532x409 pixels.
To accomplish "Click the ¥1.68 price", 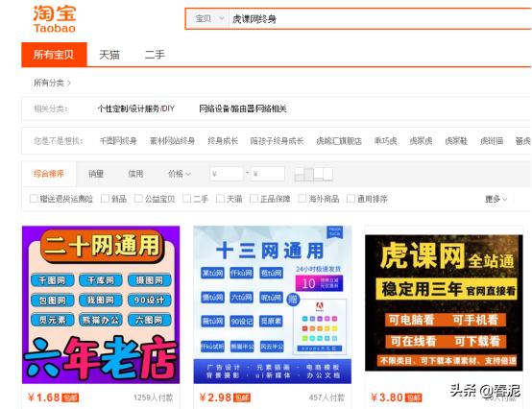I will 44,397.
